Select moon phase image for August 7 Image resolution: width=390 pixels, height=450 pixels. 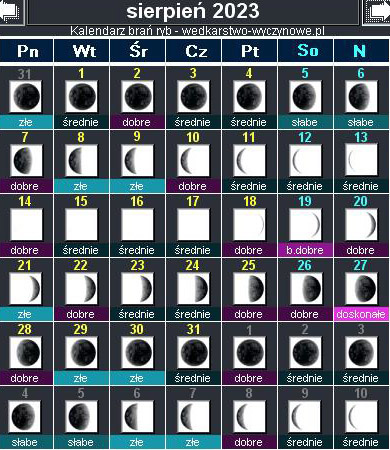pos(26,160)
